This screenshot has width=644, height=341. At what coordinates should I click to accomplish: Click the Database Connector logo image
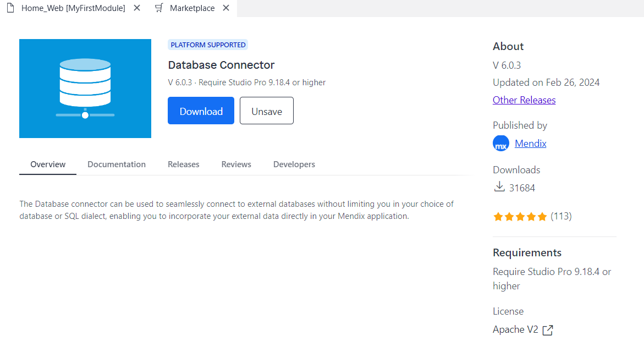[x=85, y=89]
